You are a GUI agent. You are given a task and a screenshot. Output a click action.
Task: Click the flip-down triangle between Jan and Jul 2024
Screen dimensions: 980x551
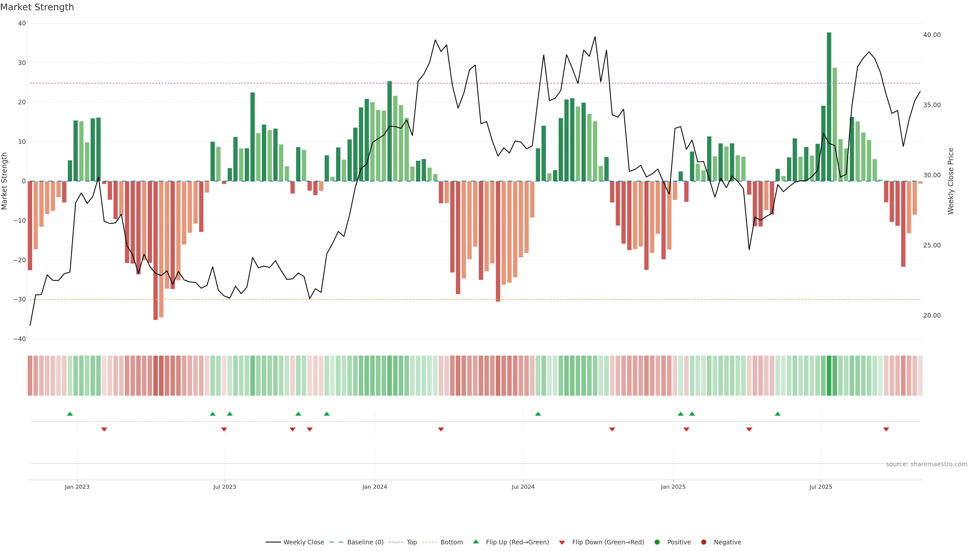click(x=441, y=429)
